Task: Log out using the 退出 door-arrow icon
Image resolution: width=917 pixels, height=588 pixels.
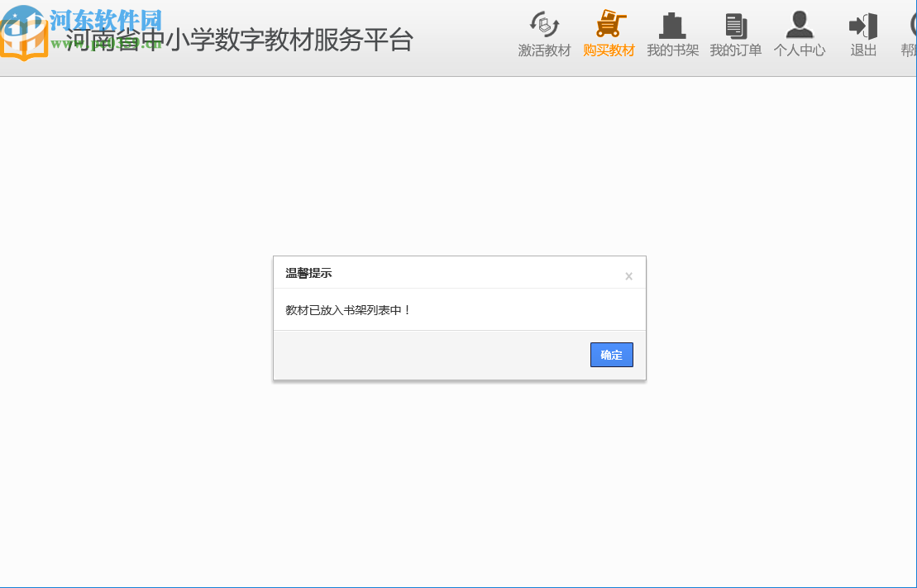Action: click(x=862, y=25)
